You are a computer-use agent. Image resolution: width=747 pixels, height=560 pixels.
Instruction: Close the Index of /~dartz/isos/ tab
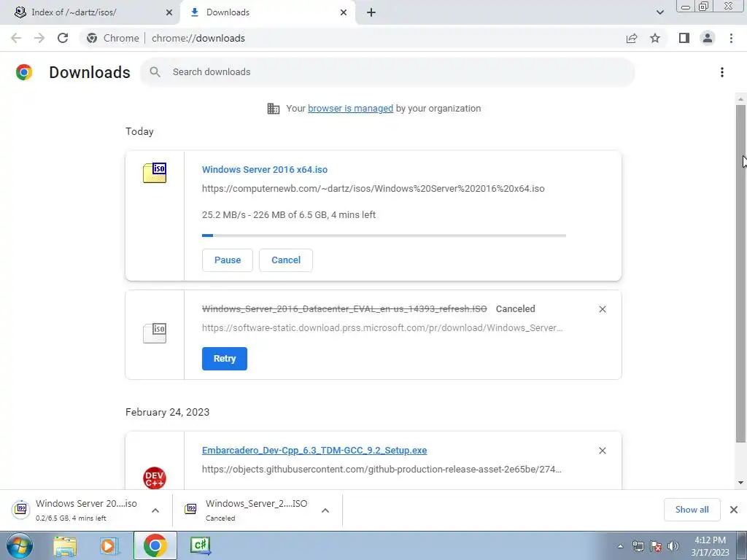(x=169, y=12)
